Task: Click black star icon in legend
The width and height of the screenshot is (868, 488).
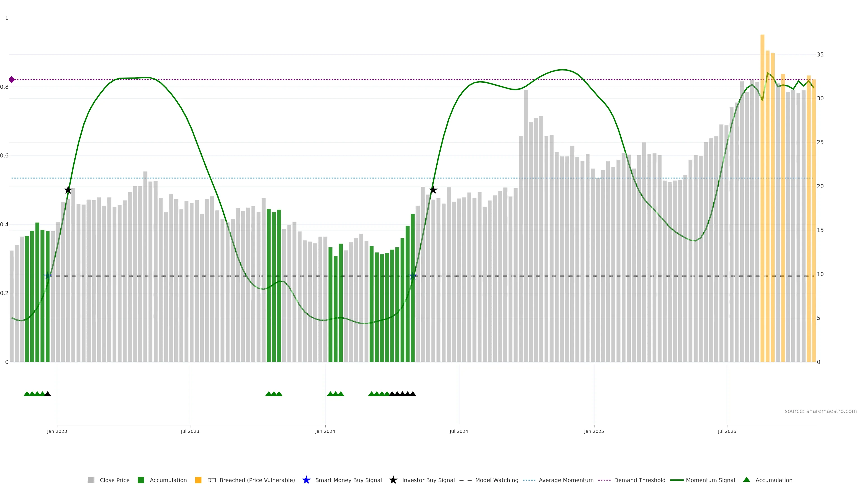Action: [393, 480]
